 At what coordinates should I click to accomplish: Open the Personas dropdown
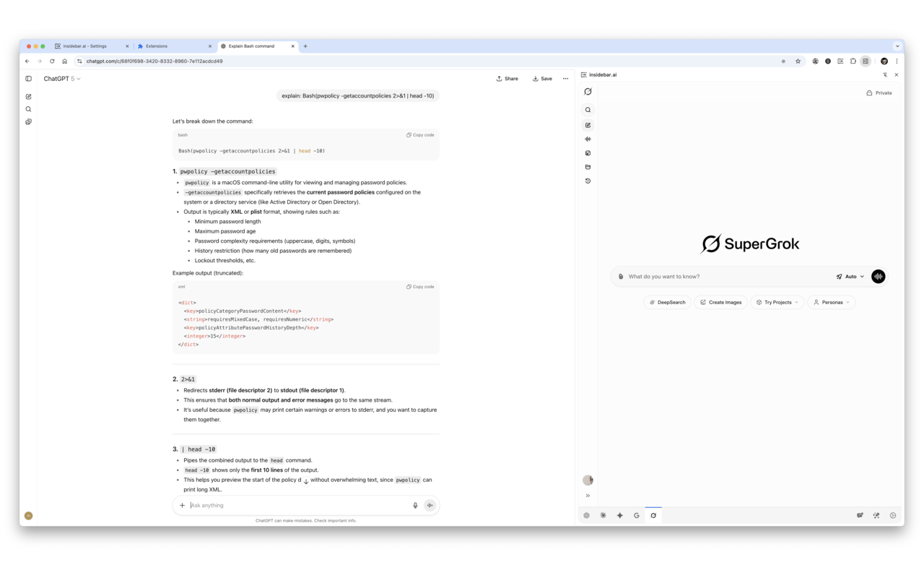click(831, 302)
